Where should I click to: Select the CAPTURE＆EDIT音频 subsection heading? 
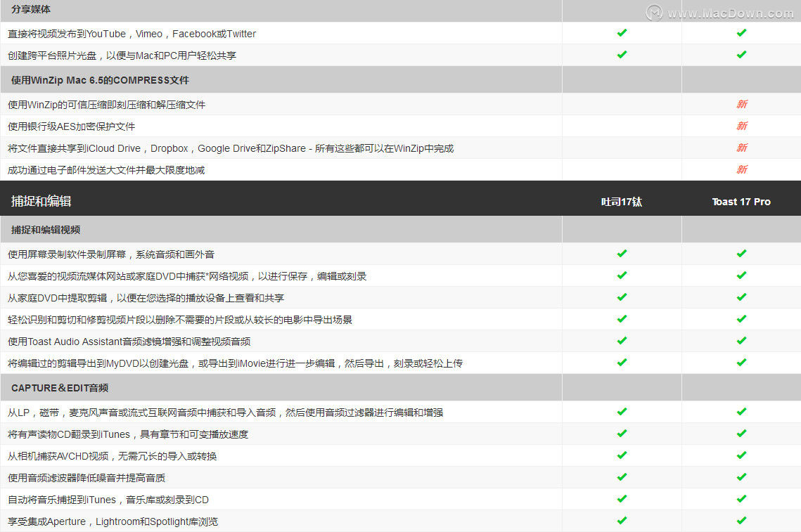tap(60, 388)
